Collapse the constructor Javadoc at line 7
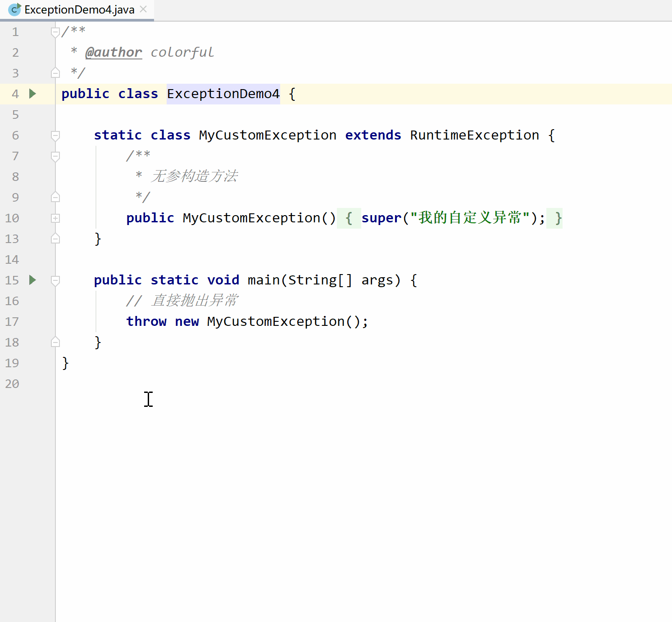Viewport: 672px width, 622px height. tap(55, 156)
